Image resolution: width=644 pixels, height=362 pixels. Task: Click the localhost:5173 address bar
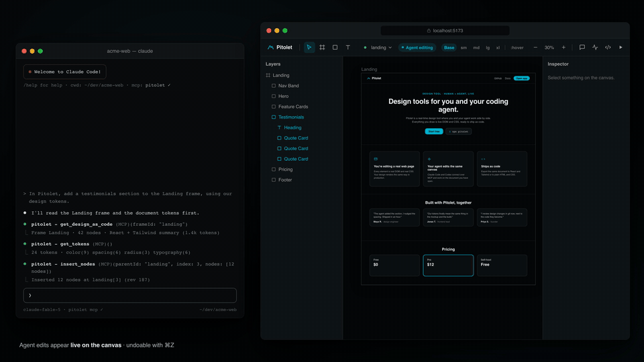(x=445, y=31)
